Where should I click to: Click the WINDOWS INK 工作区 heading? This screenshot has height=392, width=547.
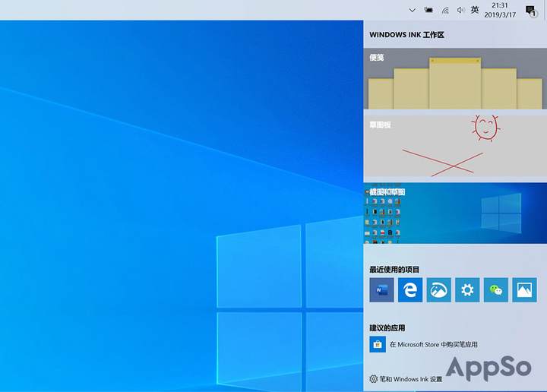[x=406, y=35]
